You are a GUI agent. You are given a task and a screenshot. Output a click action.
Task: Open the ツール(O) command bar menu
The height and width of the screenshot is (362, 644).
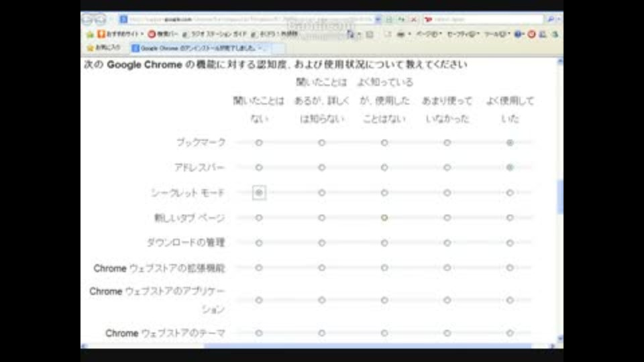pyautogui.click(x=496, y=34)
